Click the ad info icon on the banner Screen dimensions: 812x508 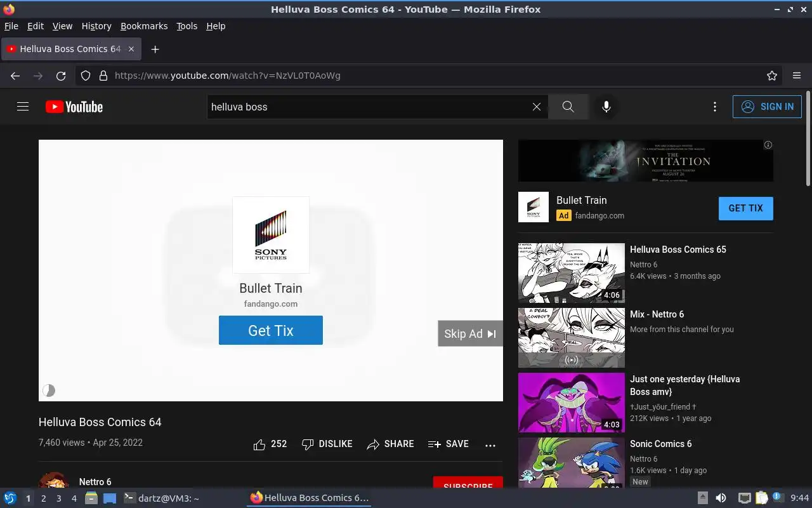[768, 145]
